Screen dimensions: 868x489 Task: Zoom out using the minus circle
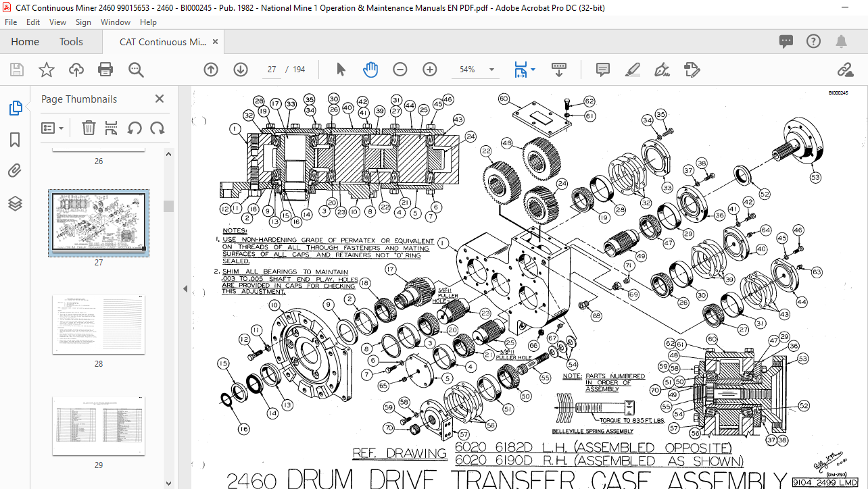[x=400, y=70]
